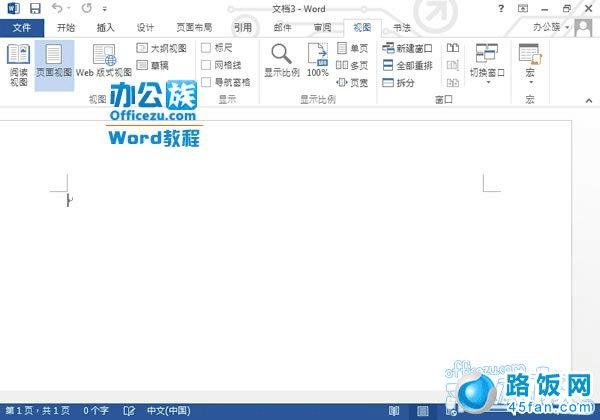Switch to 草稿 Draft view
600x420 pixels.
(x=152, y=65)
